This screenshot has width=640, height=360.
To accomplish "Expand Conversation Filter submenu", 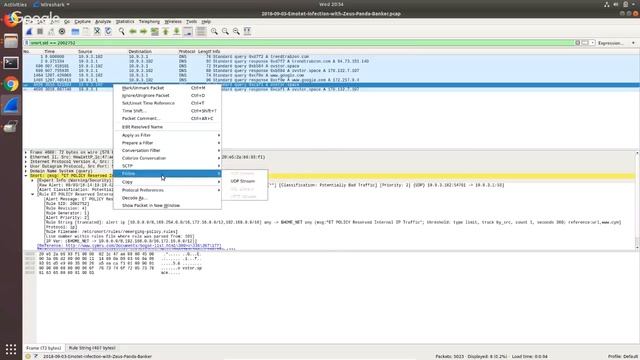I will [x=167, y=151].
